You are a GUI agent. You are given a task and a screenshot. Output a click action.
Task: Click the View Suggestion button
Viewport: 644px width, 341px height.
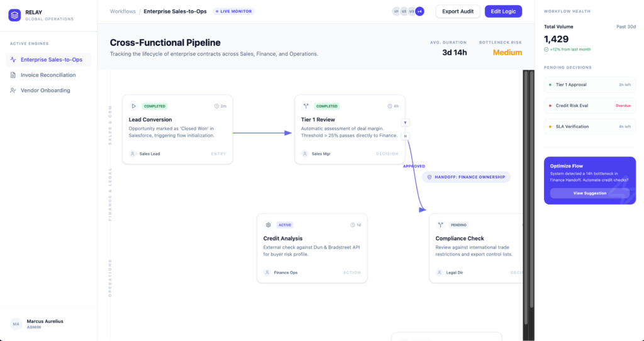(589, 193)
